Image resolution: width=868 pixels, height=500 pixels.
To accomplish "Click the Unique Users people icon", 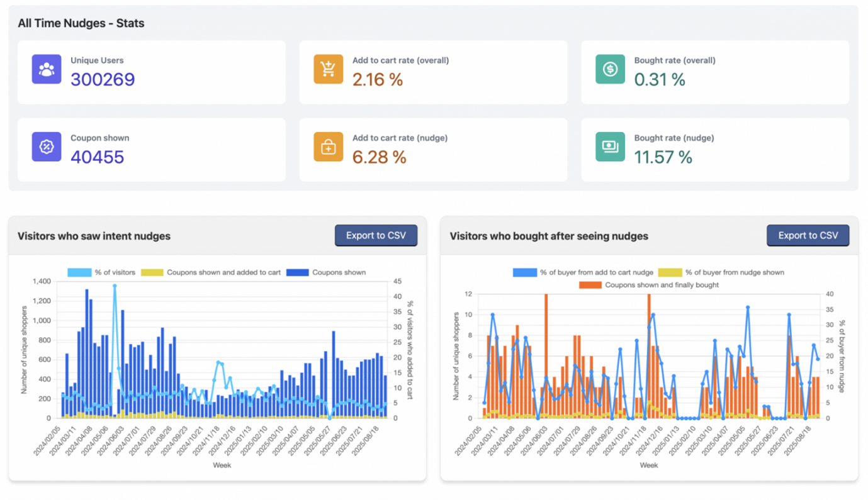I will [46, 69].
